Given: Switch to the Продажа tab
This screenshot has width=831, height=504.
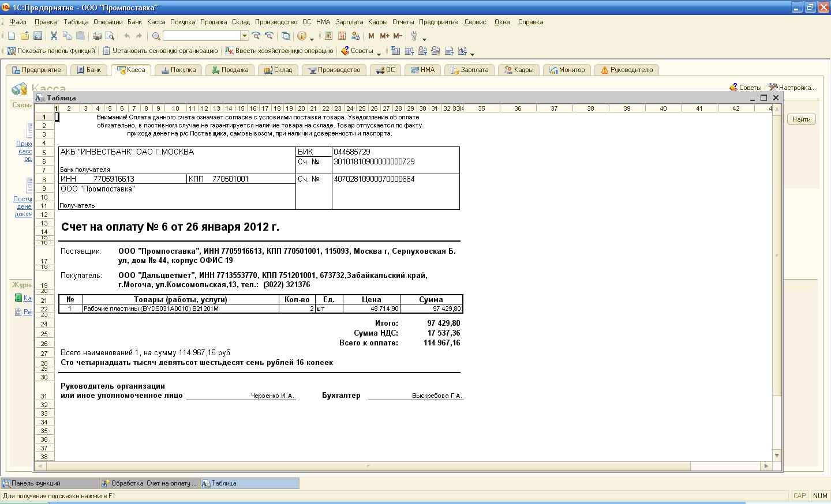Looking at the screenshot, I should pos(230,70).
